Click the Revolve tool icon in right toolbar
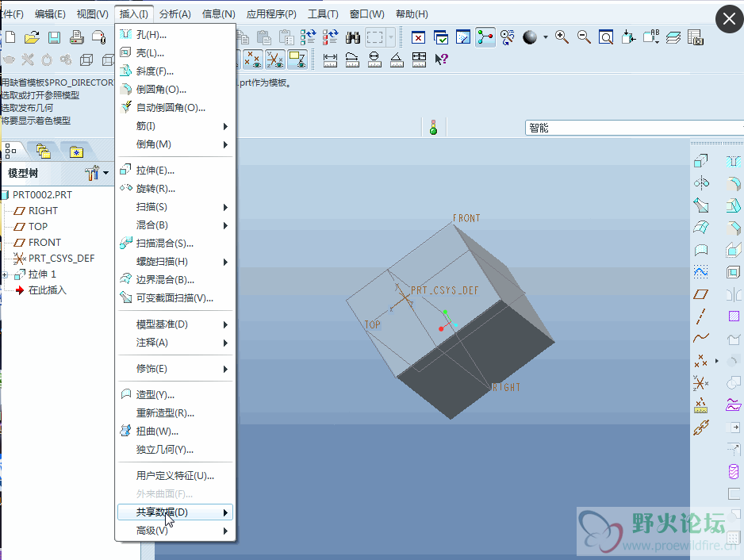Screen dimensions: 744x560 (x=701, y=182)
